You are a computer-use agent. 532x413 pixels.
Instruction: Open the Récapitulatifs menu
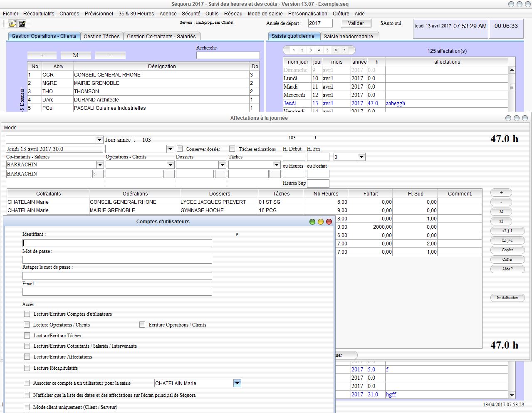click(x=39, y=13)
